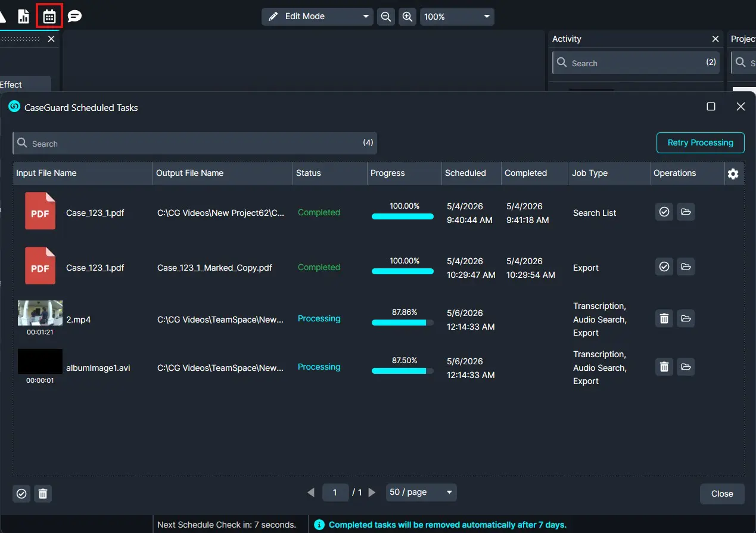Delete the albumImage1.avi scheduled task
Screen dimensions: 756x533
[664, 367]
